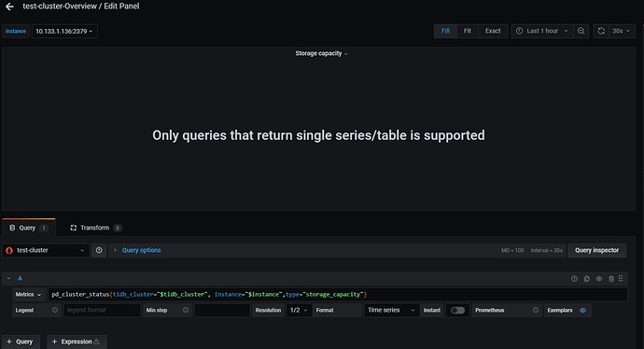Viewport: 644px width, 349px height.
Task: Toggle the Instant switch
Action: [x=457, y=311]
